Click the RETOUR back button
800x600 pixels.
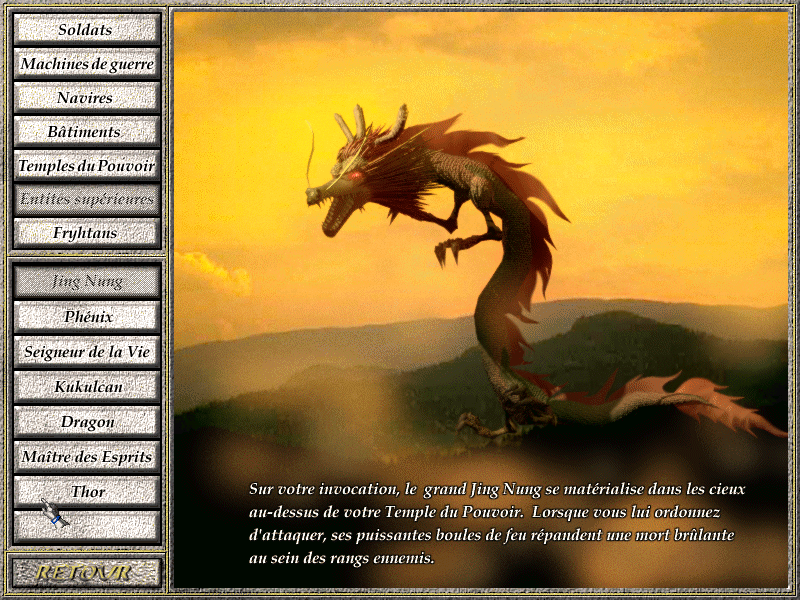(86, 572)
